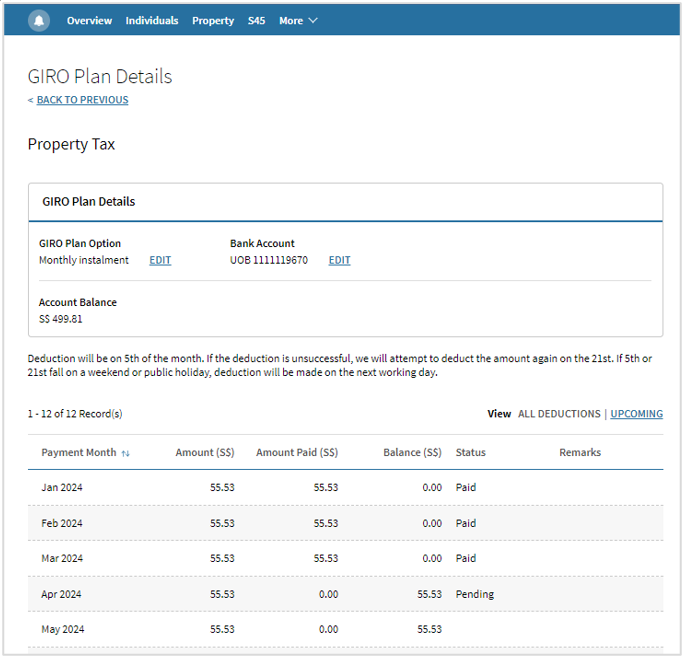Click the Monthly instalment plan text

pyautogui.click(x=84, y=260)
